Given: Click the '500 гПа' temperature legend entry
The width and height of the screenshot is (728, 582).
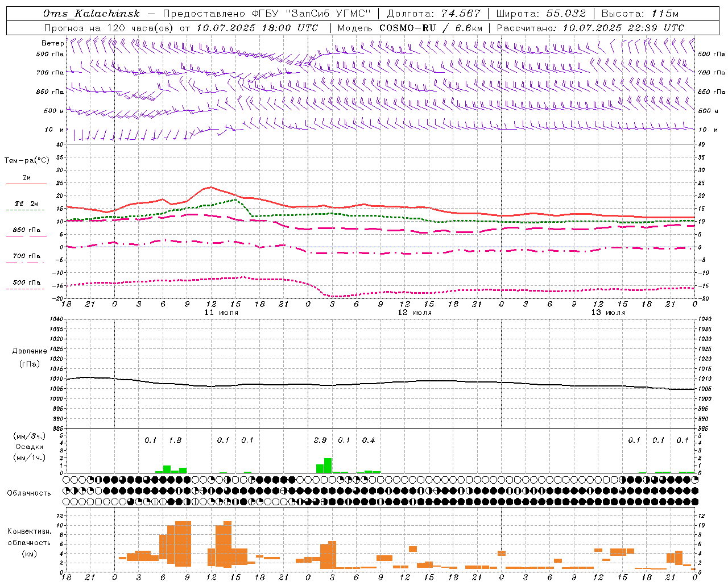Looking at the screenshot, I should [26, 282].
